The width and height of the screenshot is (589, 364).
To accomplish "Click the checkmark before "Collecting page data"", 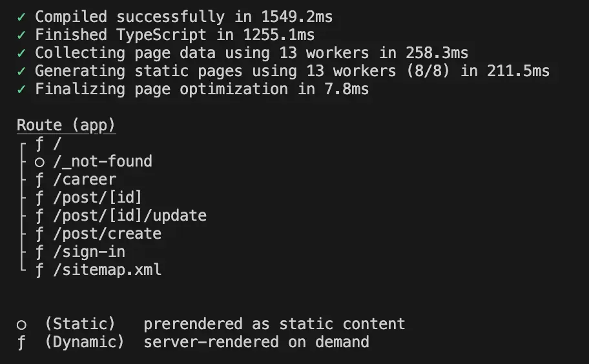I will click(22, 53).
